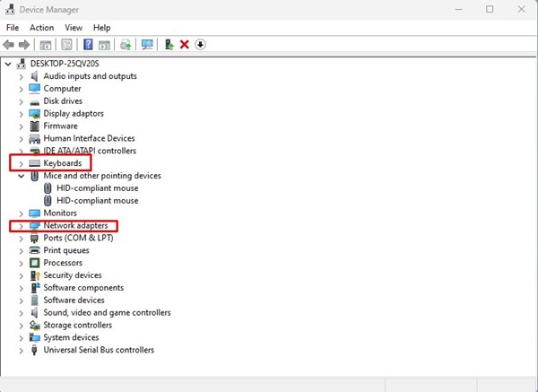Image resolution: width=538 pixels, height=392 pixels.
Task: Expand the Software components category
Action: tap(21, 288)
